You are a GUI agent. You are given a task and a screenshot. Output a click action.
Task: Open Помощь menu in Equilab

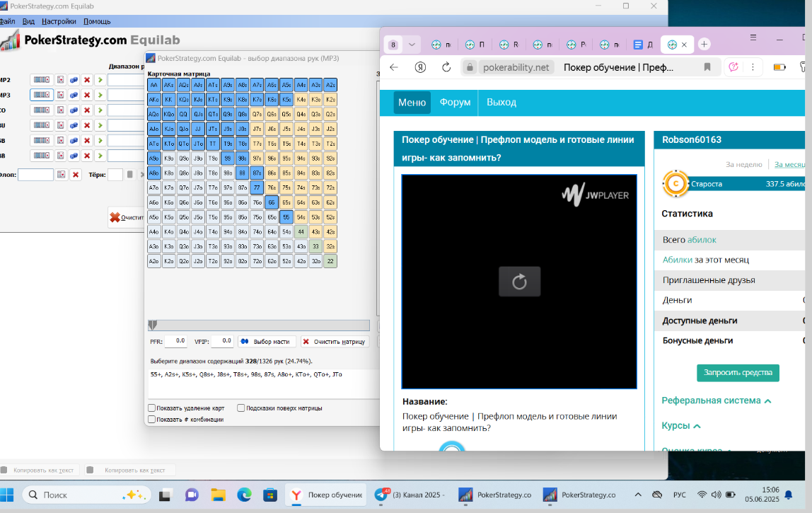[x=97, y=21]
